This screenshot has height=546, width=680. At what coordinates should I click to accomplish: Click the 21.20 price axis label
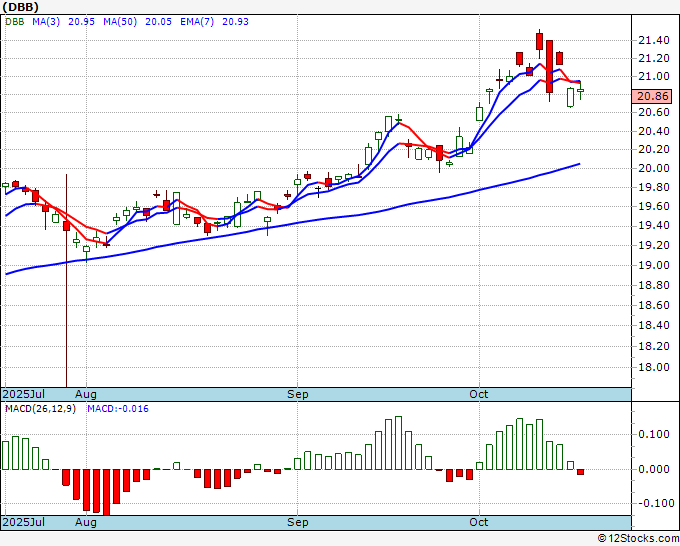click(x=654, y=59)
